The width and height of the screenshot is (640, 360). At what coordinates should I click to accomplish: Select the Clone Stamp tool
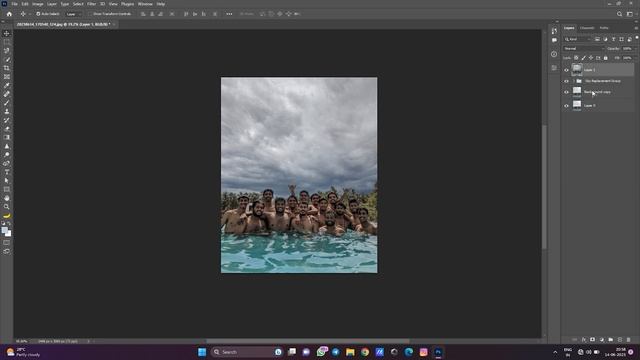tap(7, 111)
